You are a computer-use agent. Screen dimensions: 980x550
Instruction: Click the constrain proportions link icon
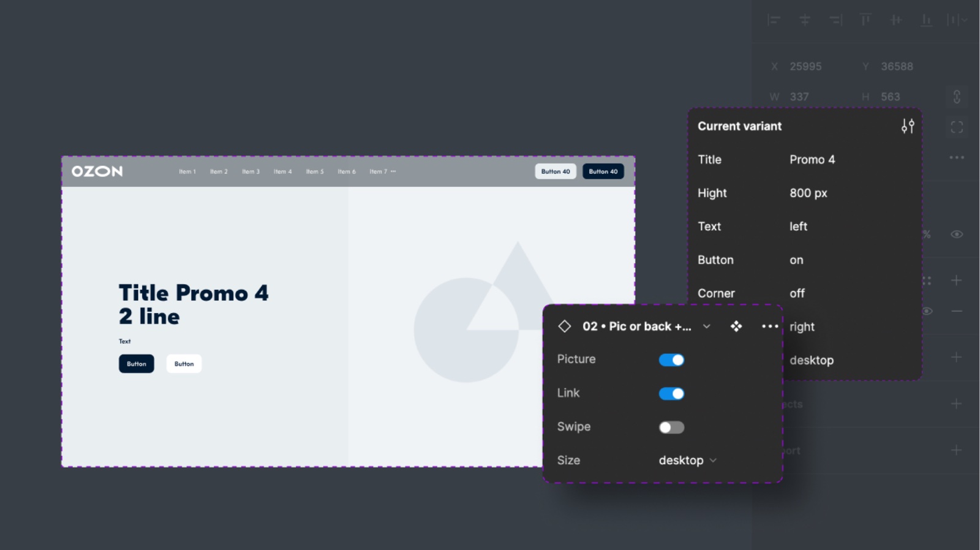point(957,97)
